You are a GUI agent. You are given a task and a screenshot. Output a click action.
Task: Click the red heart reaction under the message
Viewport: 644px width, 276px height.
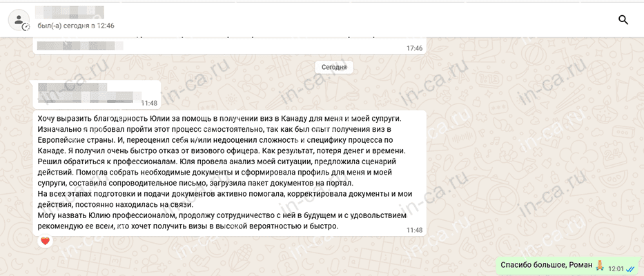pyautogui.click(x=46, y=241)
